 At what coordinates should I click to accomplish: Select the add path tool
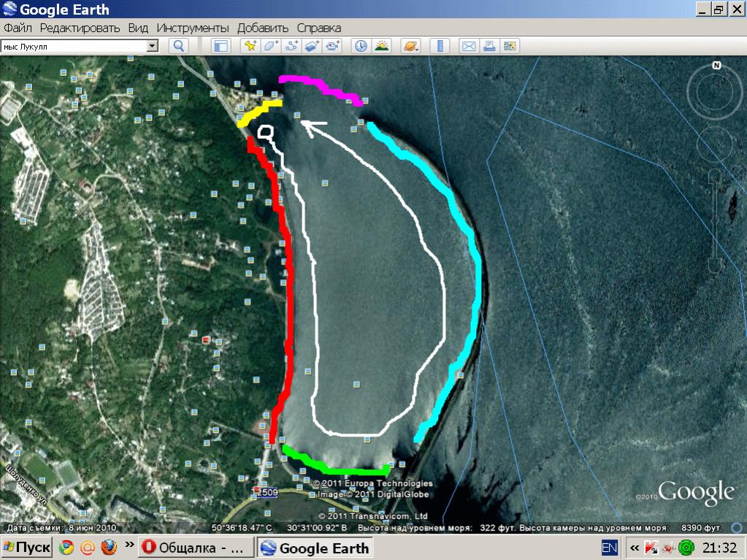point(291,46)
